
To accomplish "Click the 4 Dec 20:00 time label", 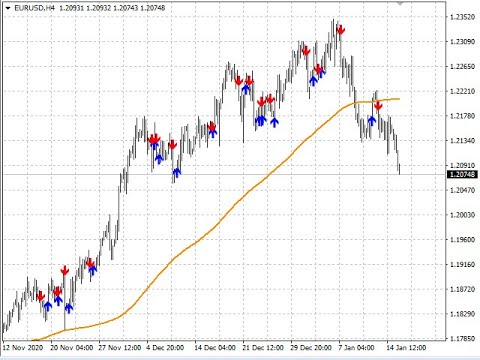I will (x=165, y=348).
